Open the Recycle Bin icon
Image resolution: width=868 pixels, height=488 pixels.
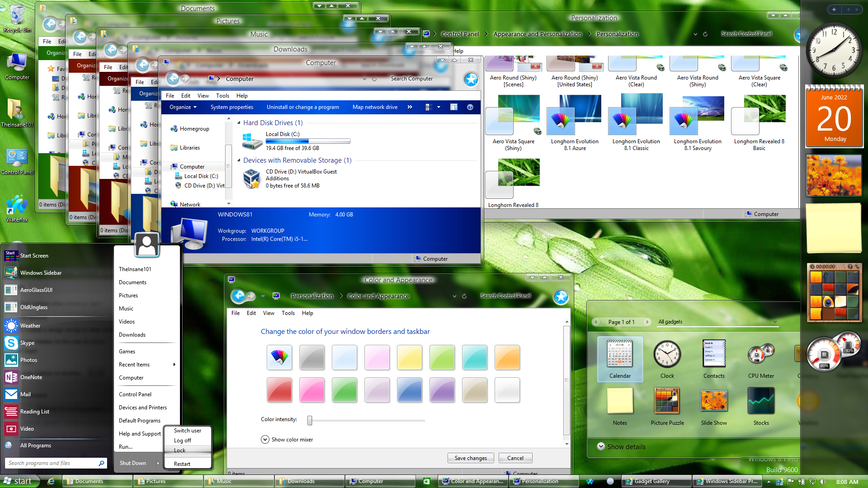(x=17, y=19)
